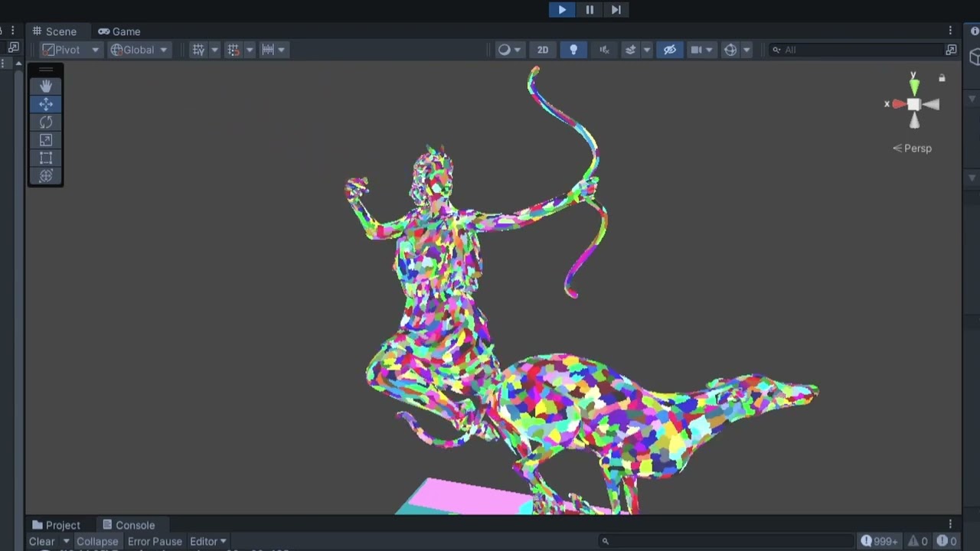
Task: Toggle scene audio mute icon
Action: (604, 50)
